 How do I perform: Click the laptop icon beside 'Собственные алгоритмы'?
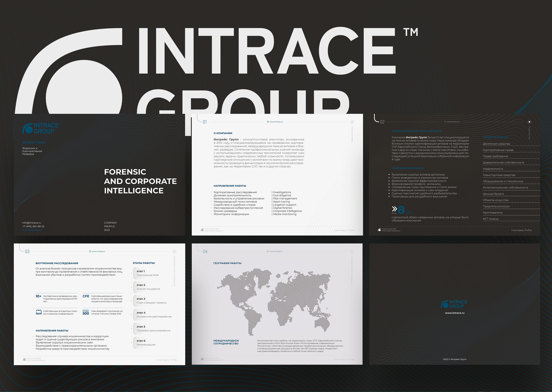pos(39,312)
